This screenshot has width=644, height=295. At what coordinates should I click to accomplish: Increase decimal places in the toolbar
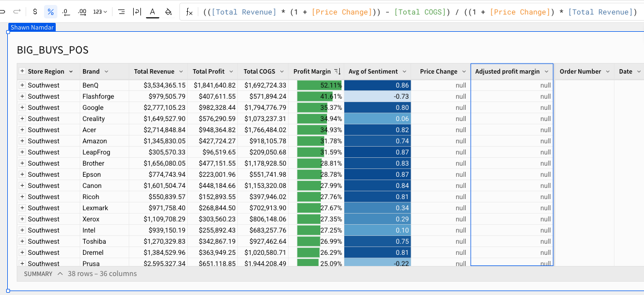click(82, 12)
